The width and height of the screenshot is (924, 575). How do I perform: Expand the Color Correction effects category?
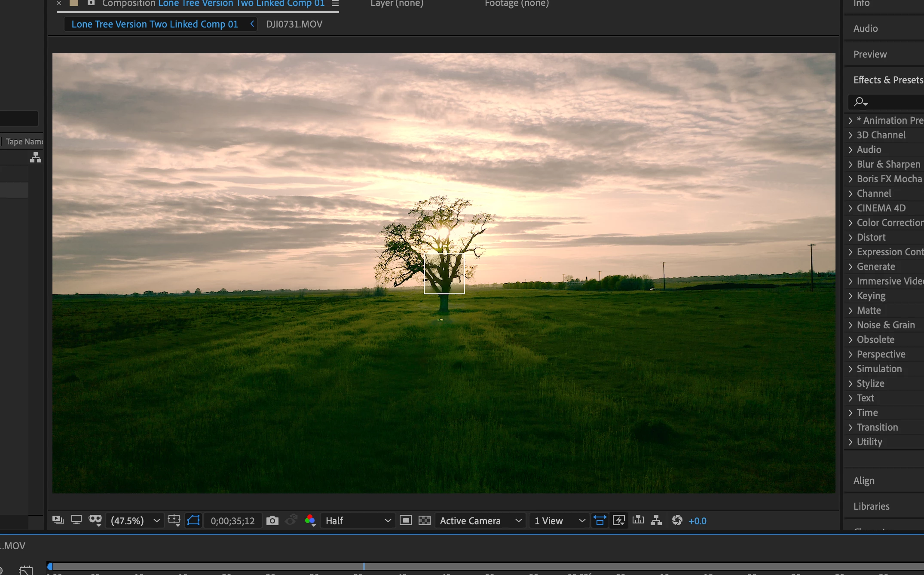889,223
